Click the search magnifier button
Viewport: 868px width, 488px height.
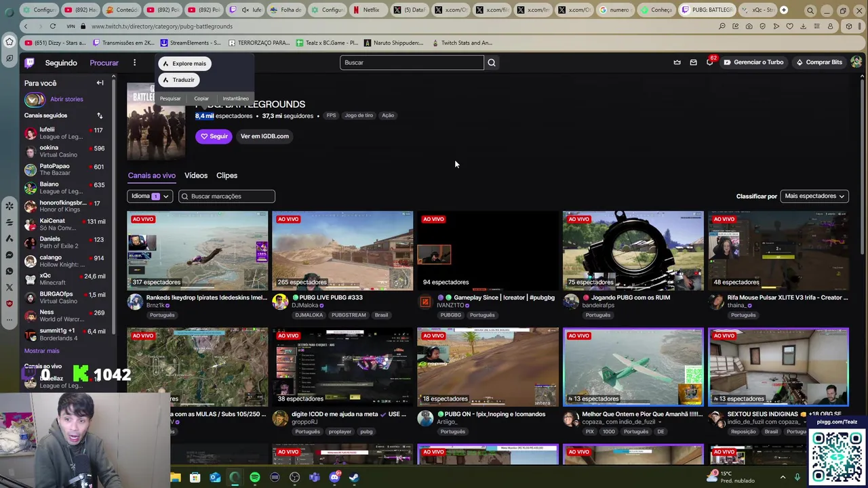pyautogui.click(x=492, y=62)
